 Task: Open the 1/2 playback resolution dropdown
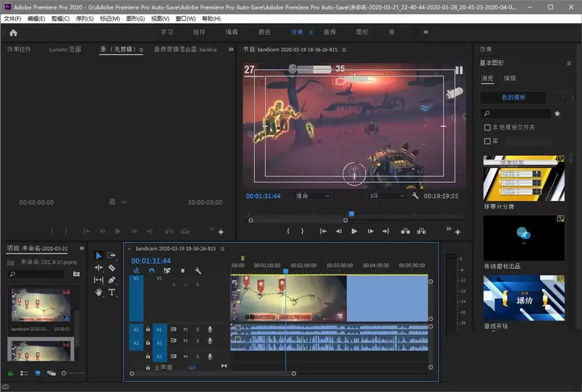(x=386, y=195)
